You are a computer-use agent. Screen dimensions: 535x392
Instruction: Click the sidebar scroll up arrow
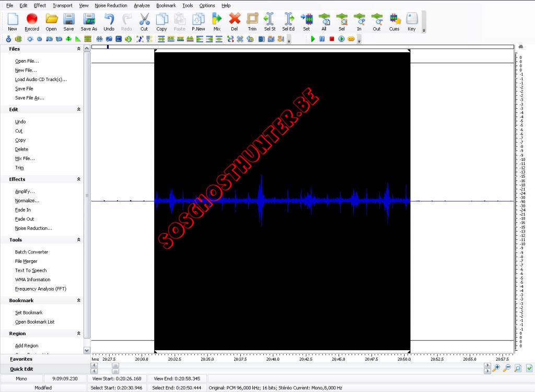tap(87, 49)
